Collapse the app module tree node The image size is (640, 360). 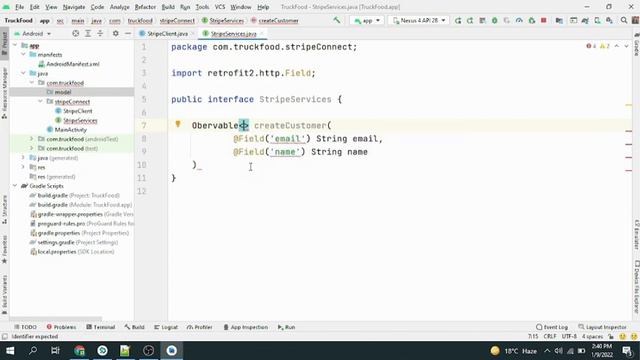pos(16,45)
